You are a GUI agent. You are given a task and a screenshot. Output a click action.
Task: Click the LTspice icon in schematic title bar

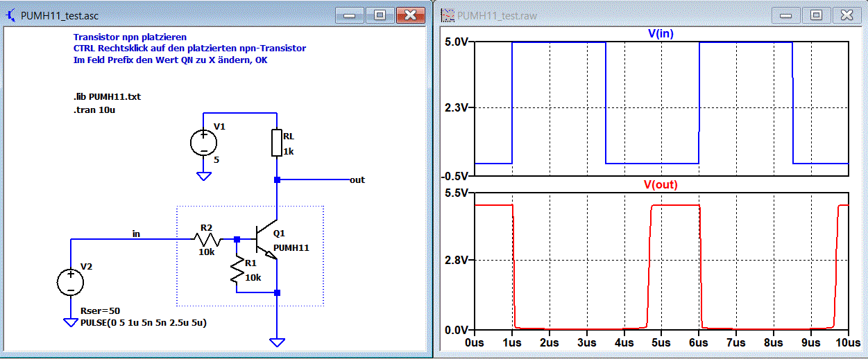(10, 15)
